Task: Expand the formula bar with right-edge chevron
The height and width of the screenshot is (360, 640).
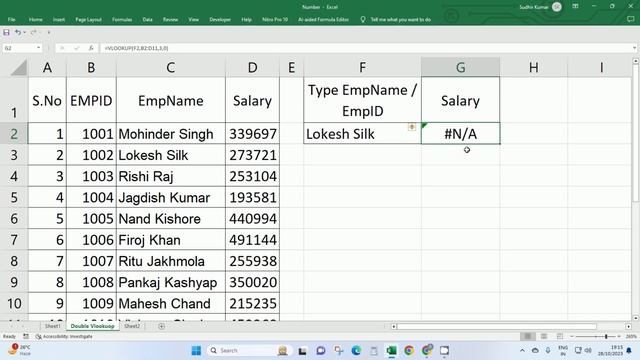Action: coord(634,48)
